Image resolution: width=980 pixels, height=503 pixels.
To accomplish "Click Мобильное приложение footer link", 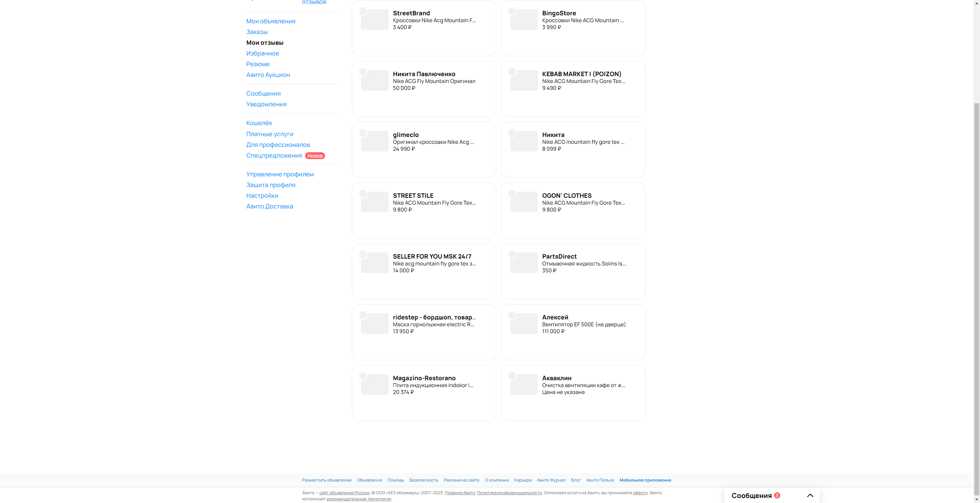I will (645, 480).
